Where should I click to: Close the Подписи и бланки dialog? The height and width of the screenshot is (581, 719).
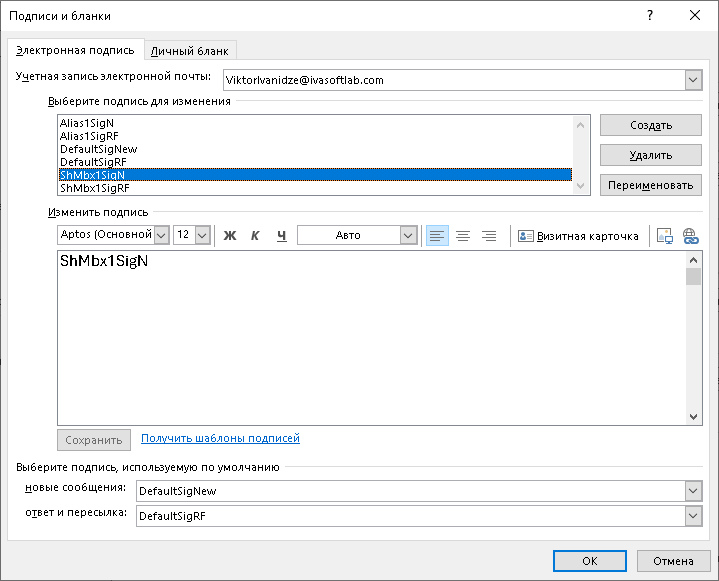pos(695,15)
